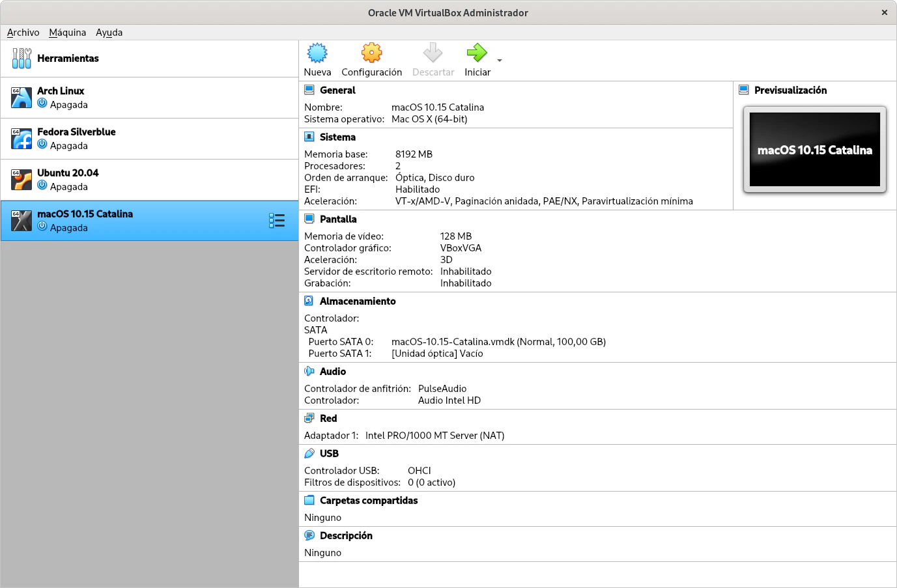Click the Carpetas compartidas folder icon

coord(309,500)
